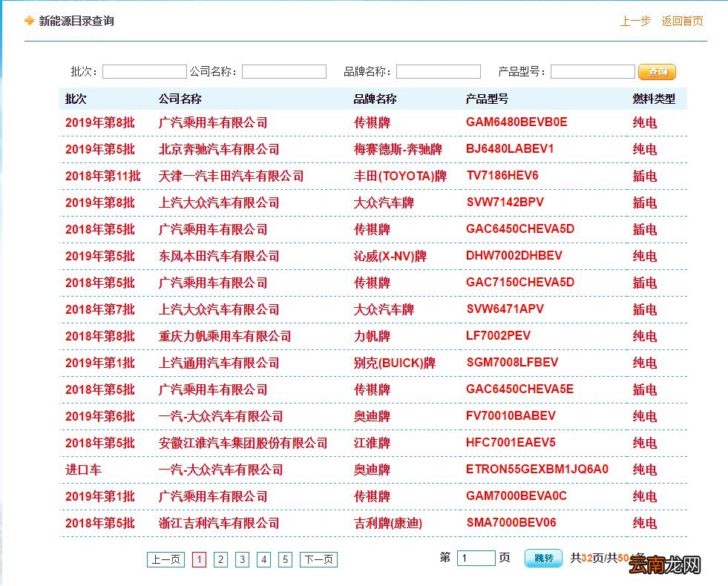Click brand 力帆牌
The width and height of the screenshot is (728, 586).
click(372, 336)
